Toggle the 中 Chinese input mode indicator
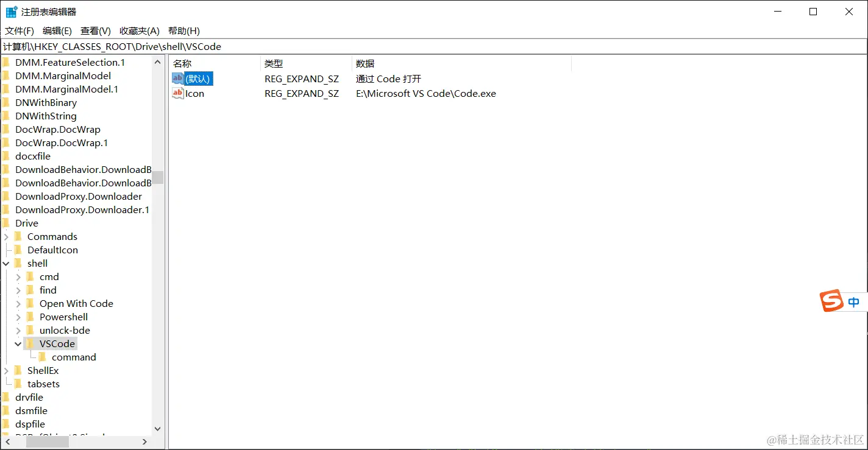868x450 pixels. click(x=854, y=301)
